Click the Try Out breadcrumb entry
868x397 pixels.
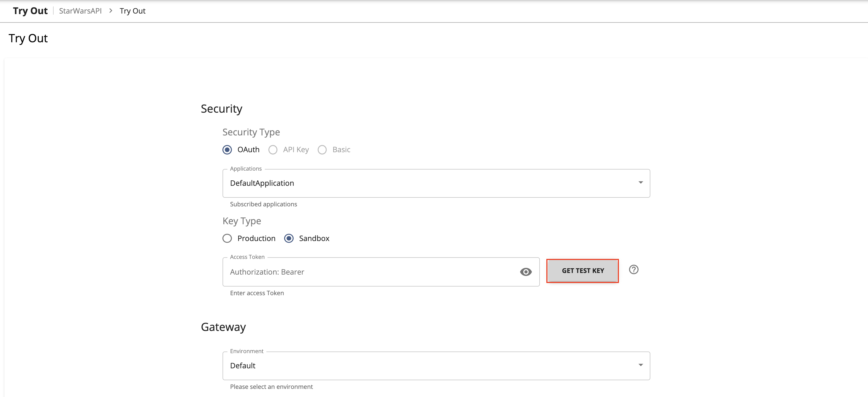pyautogui.click(x=132, y=11)
